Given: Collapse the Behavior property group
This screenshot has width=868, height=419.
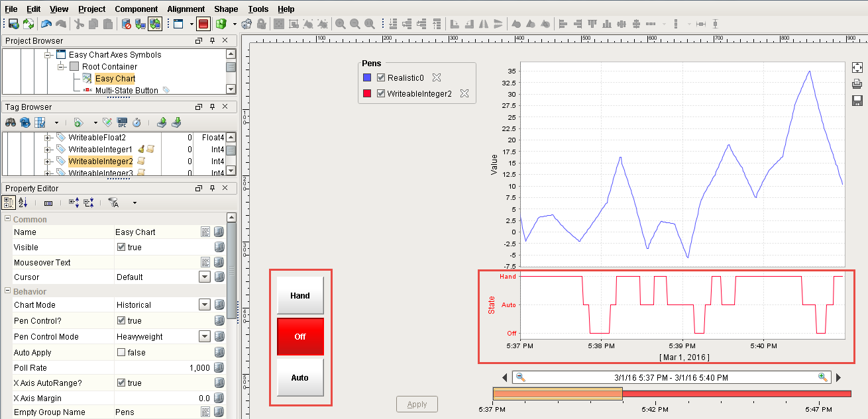Looking at the screenshot, I should click(7, 291).
